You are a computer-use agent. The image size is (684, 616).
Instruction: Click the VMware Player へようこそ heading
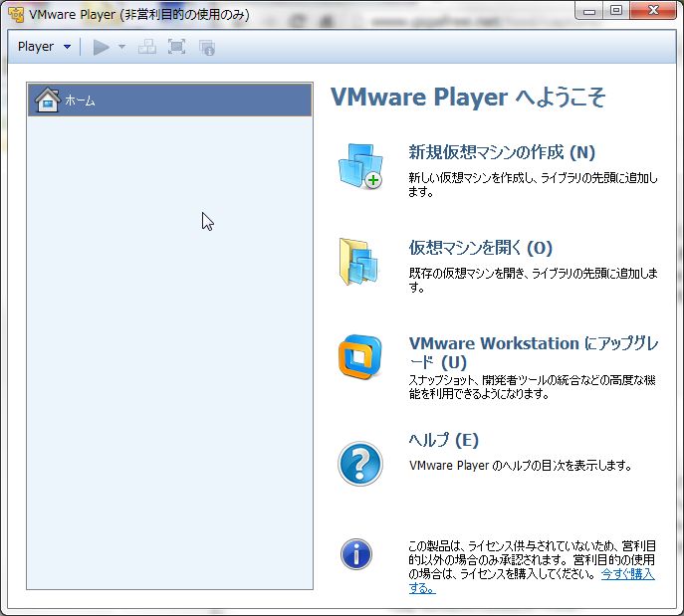[x=468, y=97]
